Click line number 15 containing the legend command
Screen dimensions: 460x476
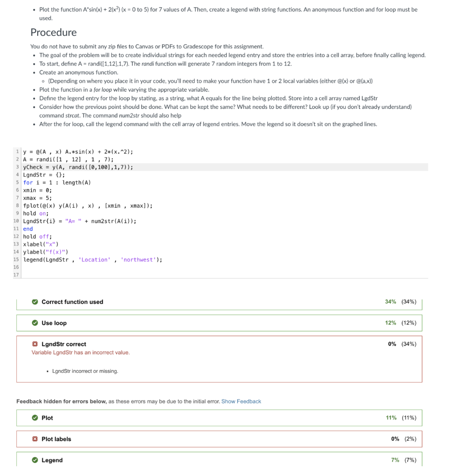16,259
